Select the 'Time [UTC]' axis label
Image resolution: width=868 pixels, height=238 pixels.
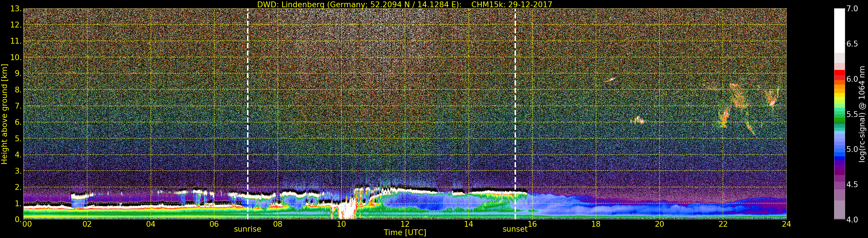[405, 233]
